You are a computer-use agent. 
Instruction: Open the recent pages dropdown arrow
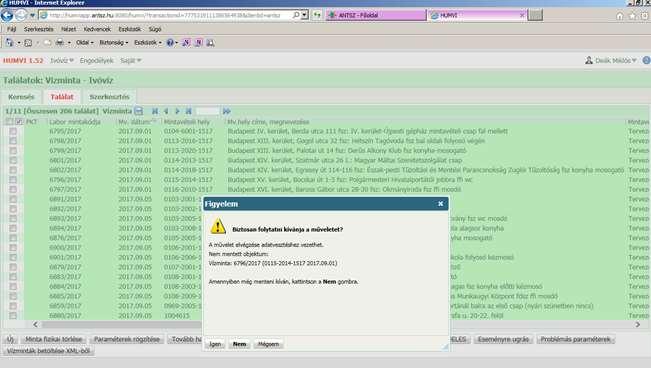32,16
